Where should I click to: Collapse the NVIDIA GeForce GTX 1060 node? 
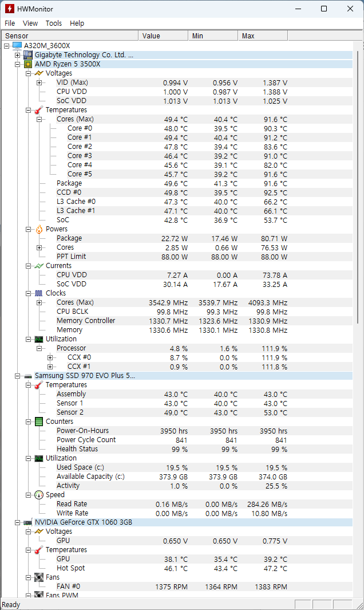pyautogui.click(x=18, y=522)
